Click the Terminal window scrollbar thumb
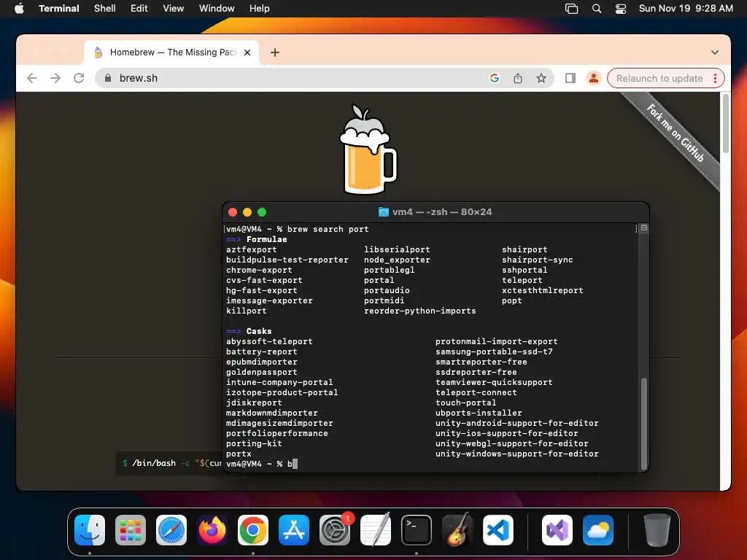747x560 pixels. pos(644,424)
